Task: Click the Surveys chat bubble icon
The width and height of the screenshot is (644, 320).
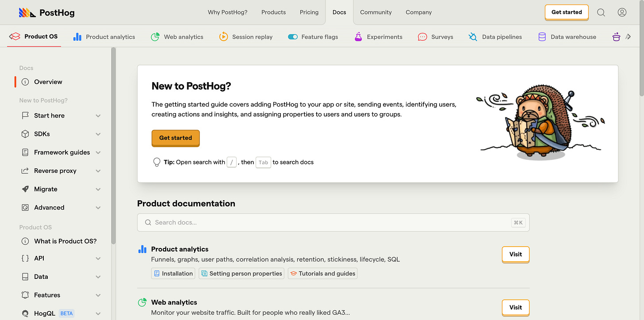Action: coord(422,37)
